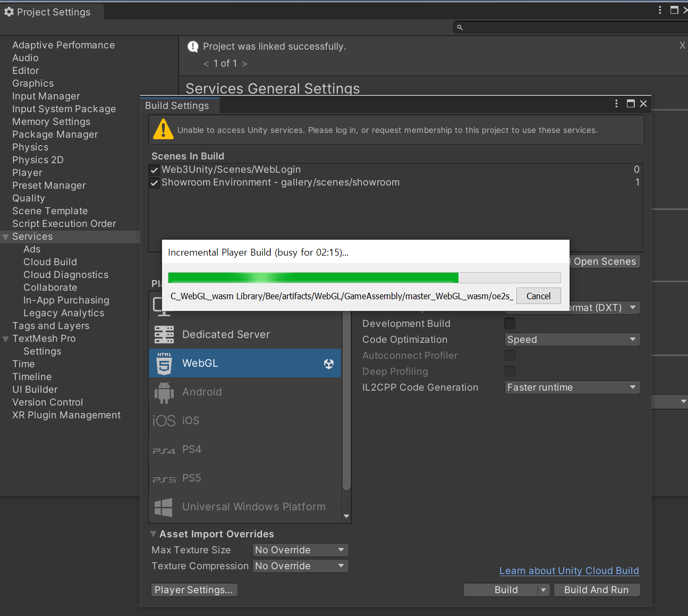This screenshot has height=616, width=688.
Task: Toggle the showroom scene checkbox
Action: tap(155, 183)
